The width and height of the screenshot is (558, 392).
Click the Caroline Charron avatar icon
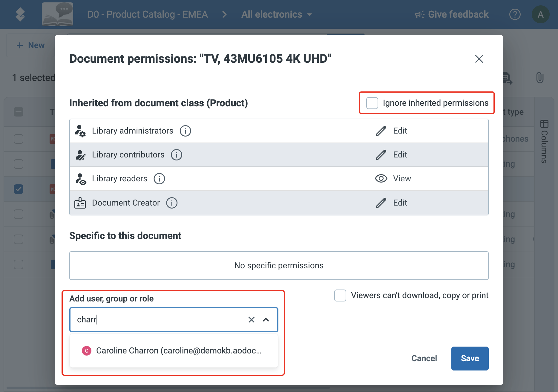point(87,351)
